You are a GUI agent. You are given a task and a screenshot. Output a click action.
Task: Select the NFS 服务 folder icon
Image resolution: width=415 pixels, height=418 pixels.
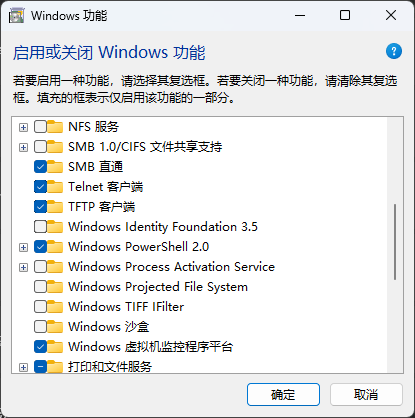click(55, 127)
